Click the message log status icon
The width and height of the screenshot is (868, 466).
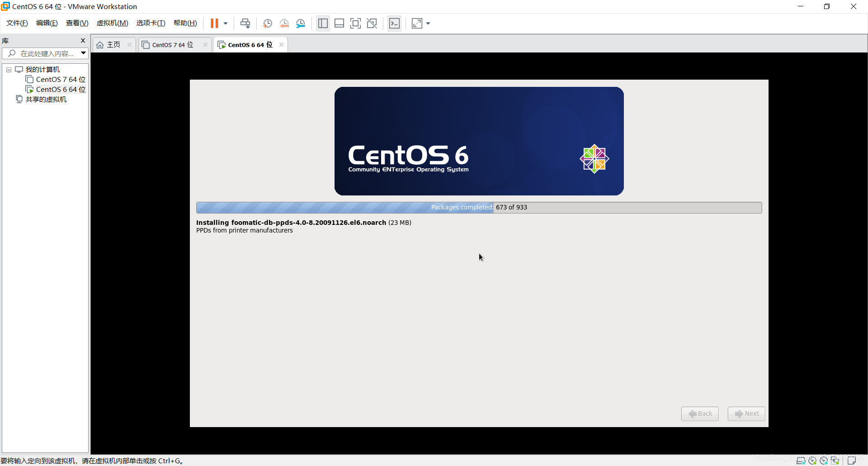852,461
